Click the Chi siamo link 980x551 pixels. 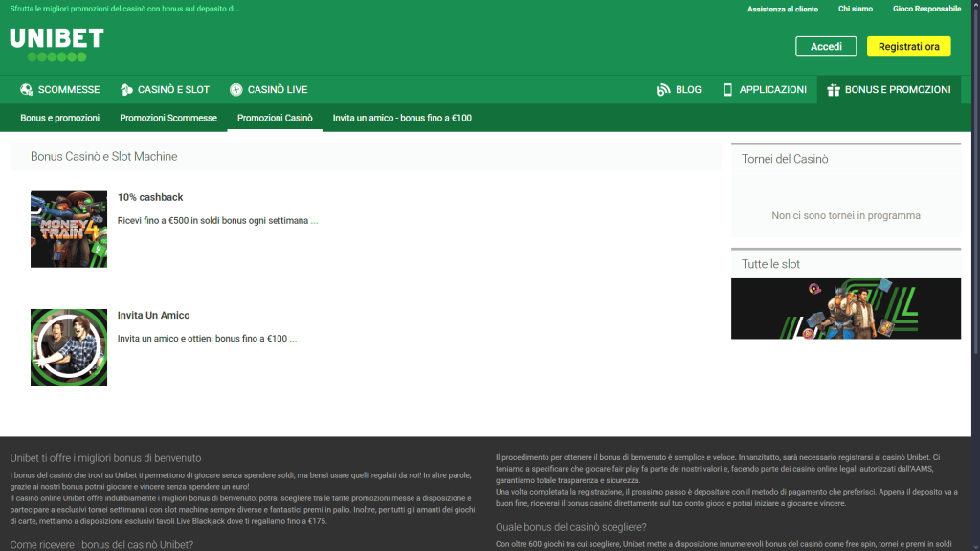pos(855,8)
